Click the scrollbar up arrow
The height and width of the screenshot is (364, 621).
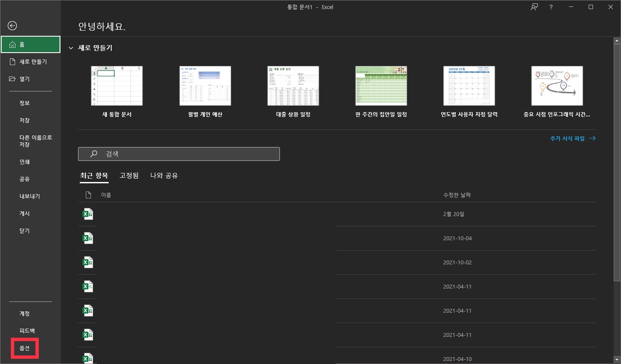[617, 41]
